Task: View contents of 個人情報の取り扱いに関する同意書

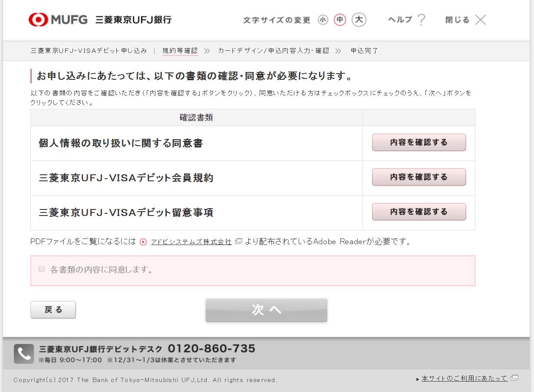Action: pyautogui.click(x=419, y=142)
